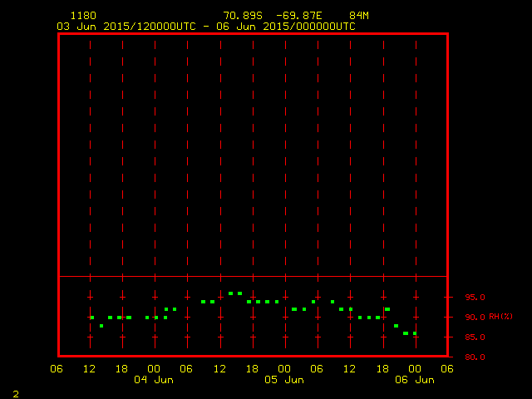The height and width of the screenshot is (399, 532).
Task: Click the date range line starting "03 Jun 2015/120000UTC"
Action: [206, 27]
